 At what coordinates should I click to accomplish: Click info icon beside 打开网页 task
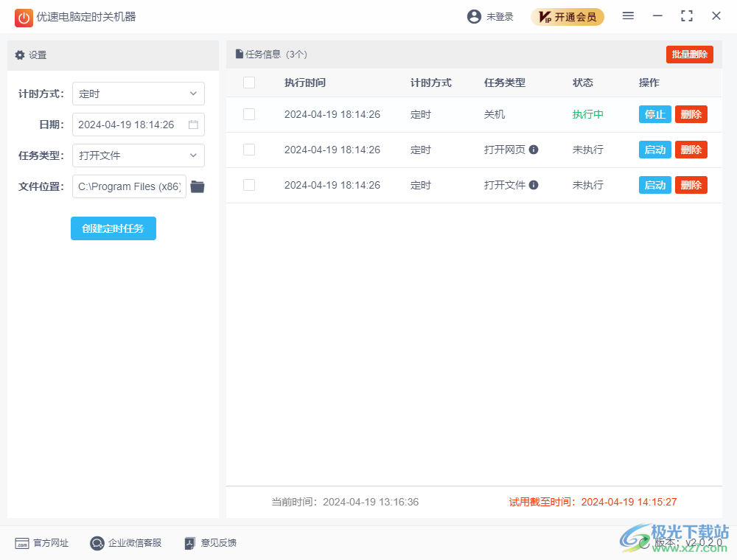click(534, 150)
